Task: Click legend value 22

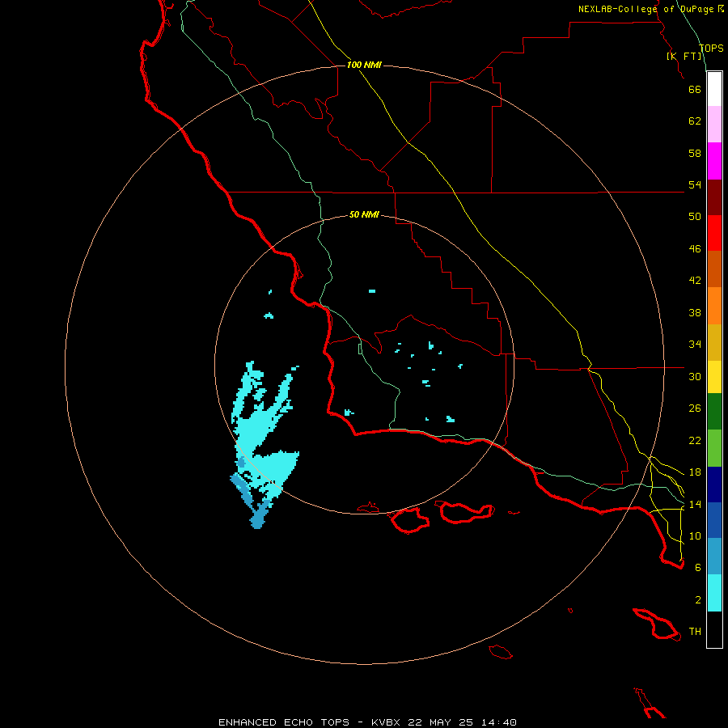Action: (695, 440)
